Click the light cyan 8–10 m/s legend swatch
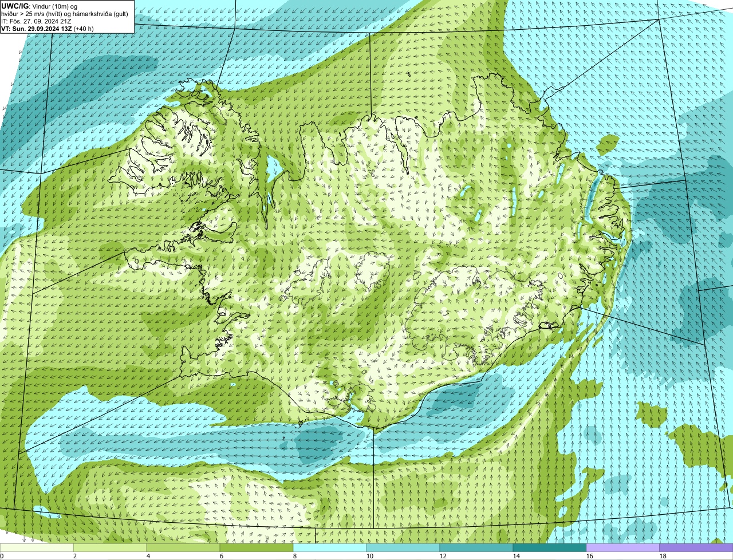733x560 pixels. pyautogui.click(x=330, y=548)
